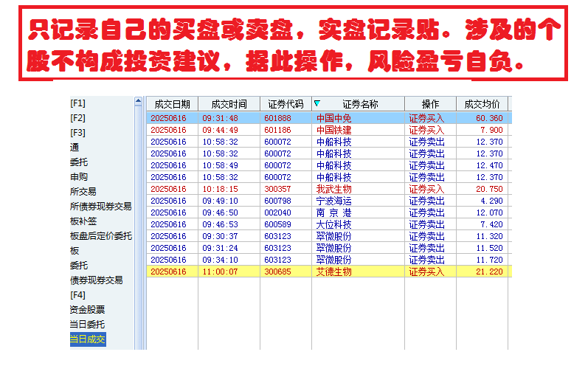Viewport: 588px width, 380px height.
Task: Click code 600589 cell
Action: (x=277, y=225)
